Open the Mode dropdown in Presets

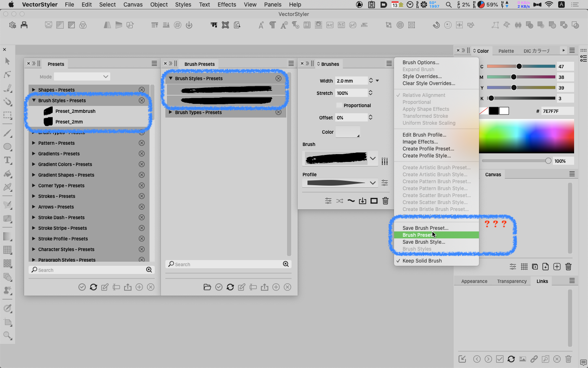pos(82,77)
